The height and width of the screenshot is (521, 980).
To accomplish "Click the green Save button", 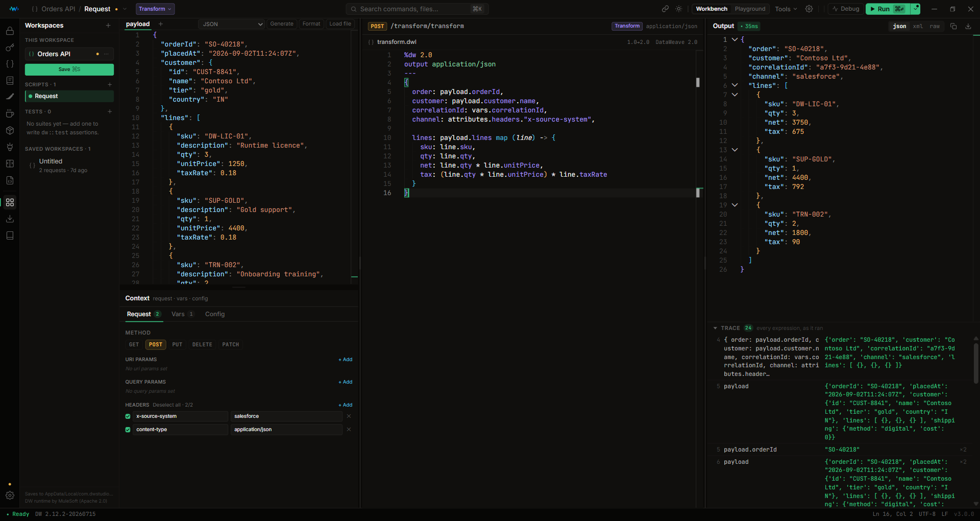I will [69, 69].
